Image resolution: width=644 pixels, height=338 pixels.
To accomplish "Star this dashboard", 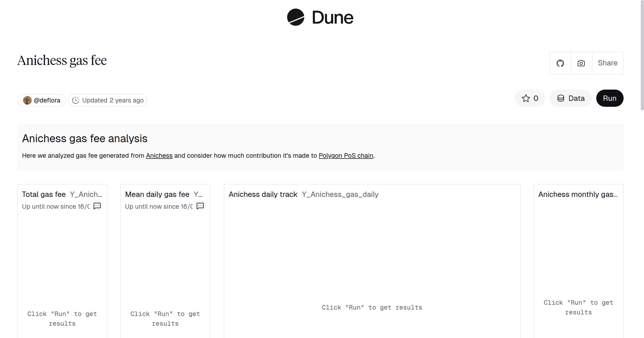I will pyautogui.click(x=530, y=98).
